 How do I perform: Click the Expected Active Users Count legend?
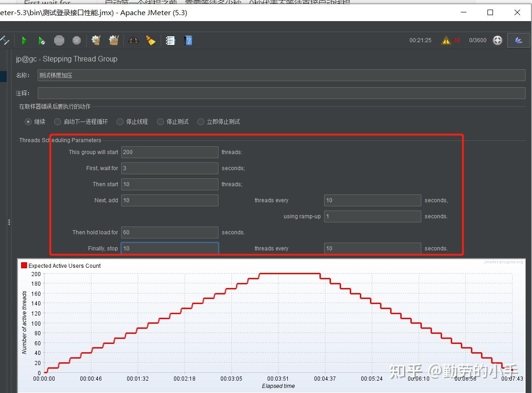(x=64, y=266)
